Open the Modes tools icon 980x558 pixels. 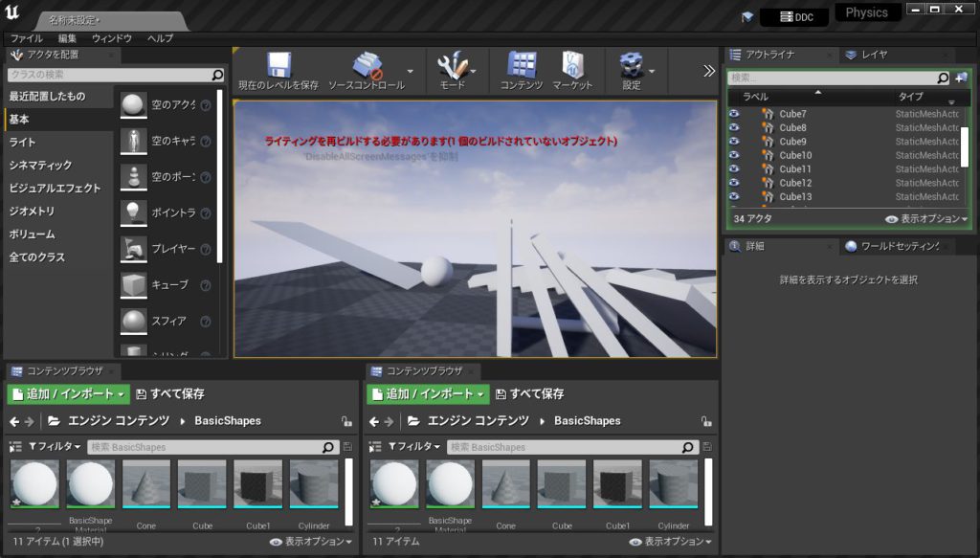click(x=453, y=65)
